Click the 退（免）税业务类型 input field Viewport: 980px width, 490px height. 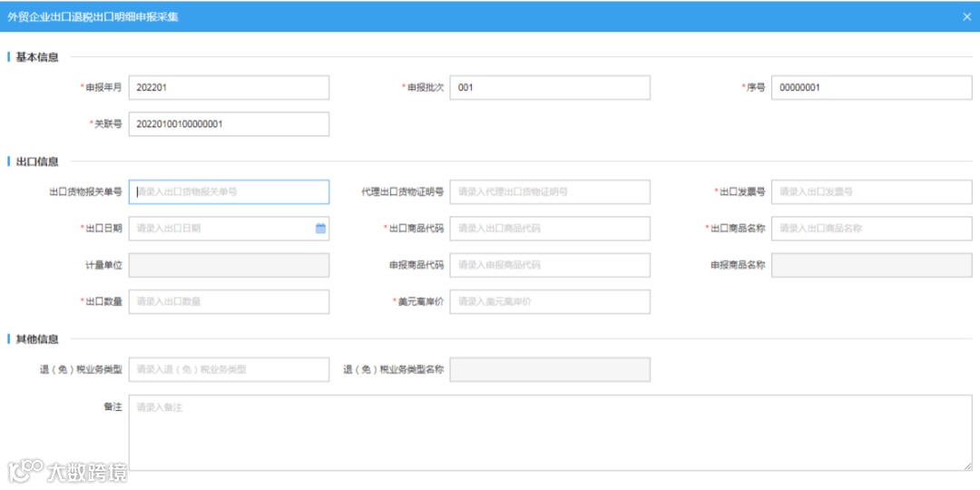click(x=229, y=369)
